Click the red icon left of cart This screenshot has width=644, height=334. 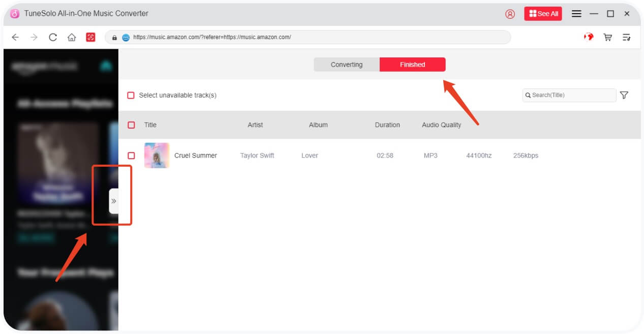(589, 37)
